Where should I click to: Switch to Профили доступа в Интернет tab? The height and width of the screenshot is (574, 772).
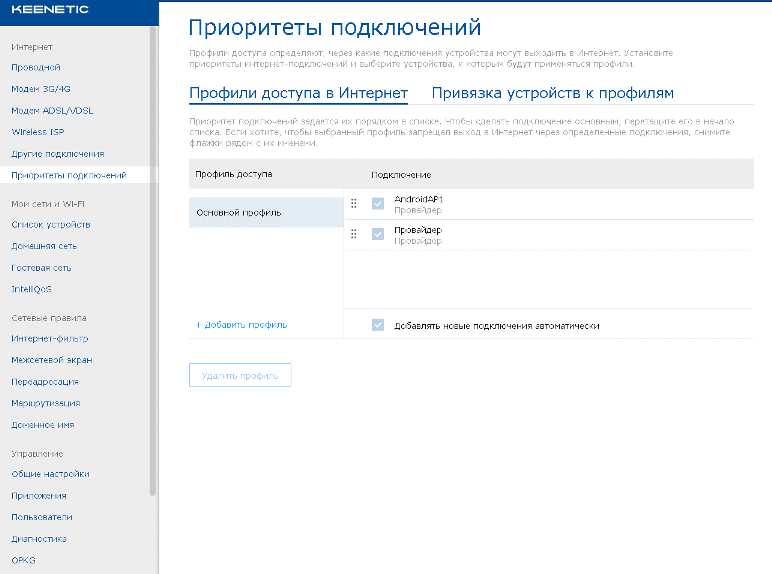point(298,93)
